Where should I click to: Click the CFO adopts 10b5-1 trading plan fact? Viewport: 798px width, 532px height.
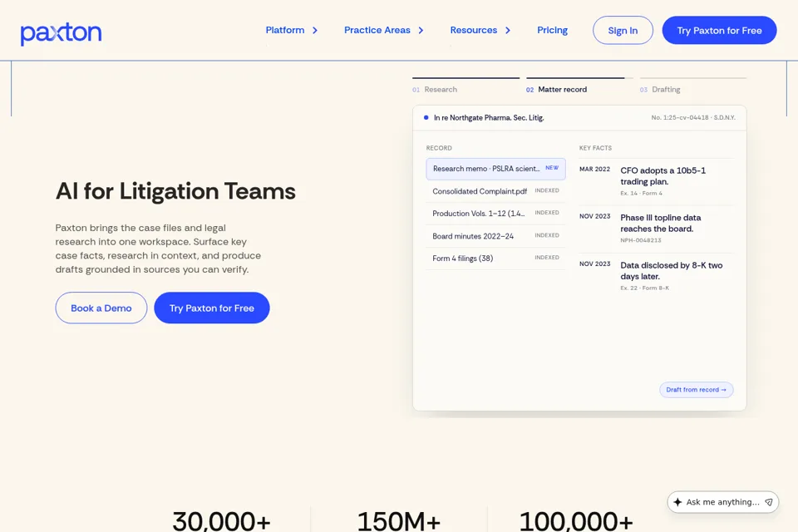click(x=657, y=181)
